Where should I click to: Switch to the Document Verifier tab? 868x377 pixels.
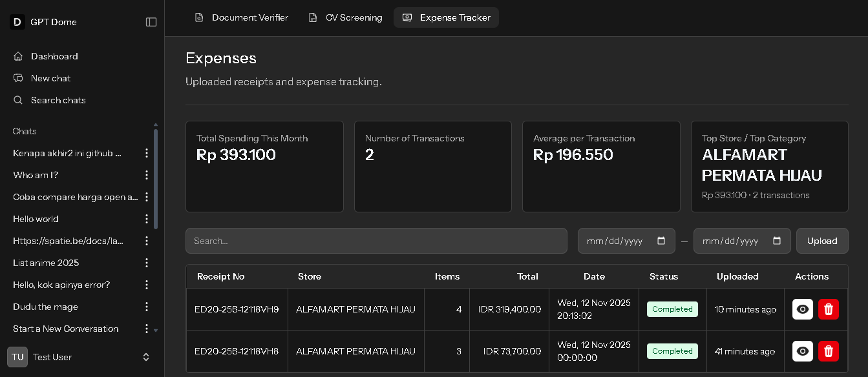tap(242, 17)
